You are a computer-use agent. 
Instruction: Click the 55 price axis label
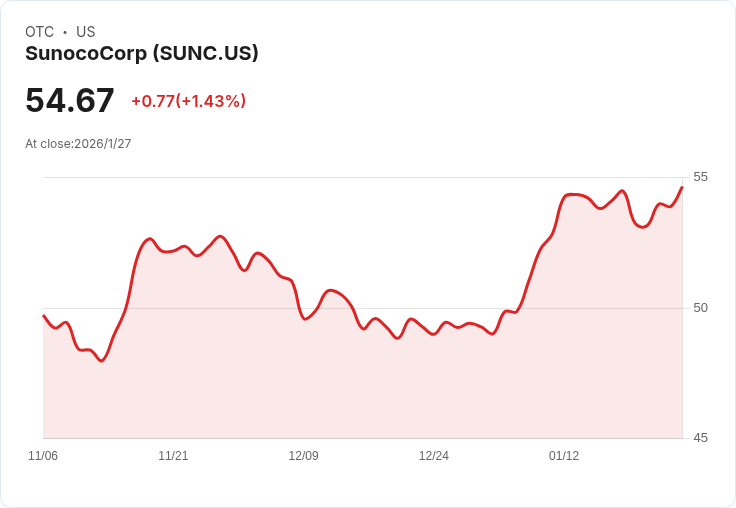700,177
